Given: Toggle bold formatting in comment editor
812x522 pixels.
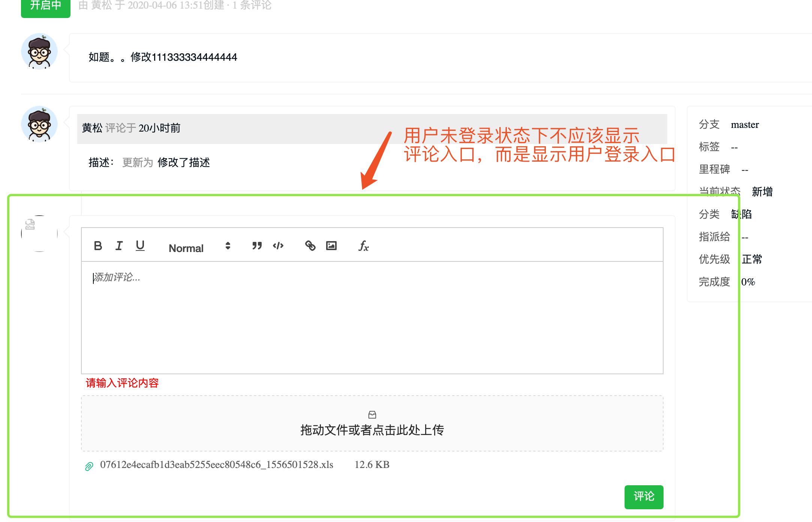Looking at the screenshot, I should (x=98, y=246).
